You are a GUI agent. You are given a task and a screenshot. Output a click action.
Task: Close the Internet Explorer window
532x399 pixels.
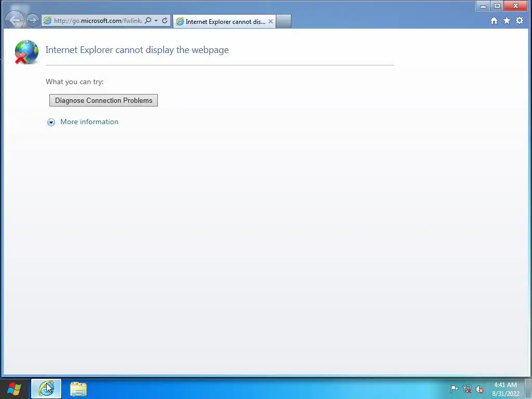coord(516,6)
